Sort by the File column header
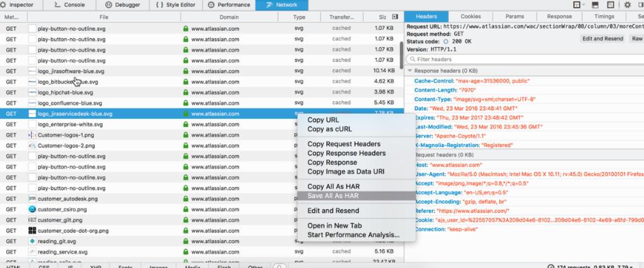Screen dimensions: 644x268 coord(104,17)
